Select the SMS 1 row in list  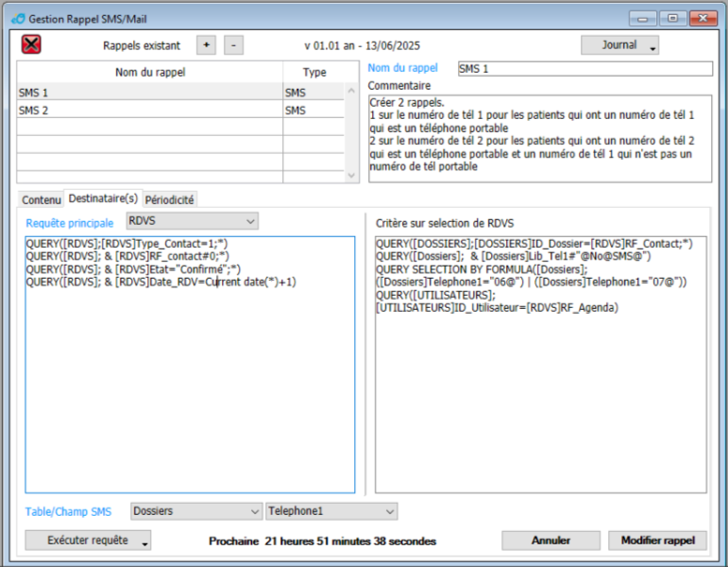coord(149,93)
